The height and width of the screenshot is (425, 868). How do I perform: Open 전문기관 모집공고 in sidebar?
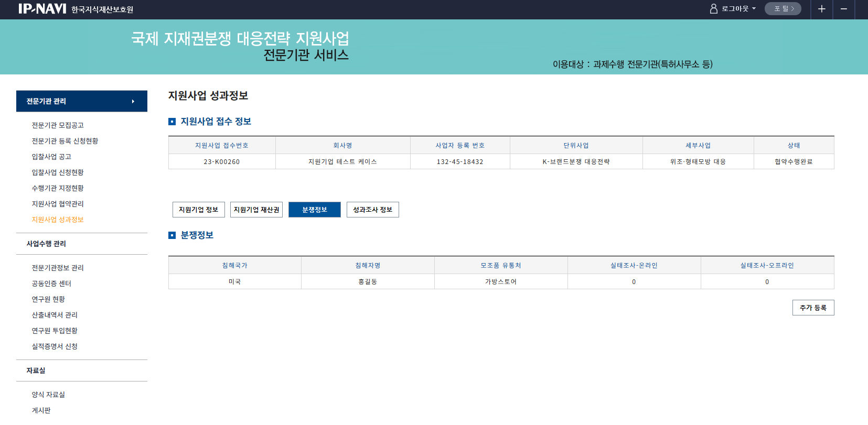coord(58,125)
